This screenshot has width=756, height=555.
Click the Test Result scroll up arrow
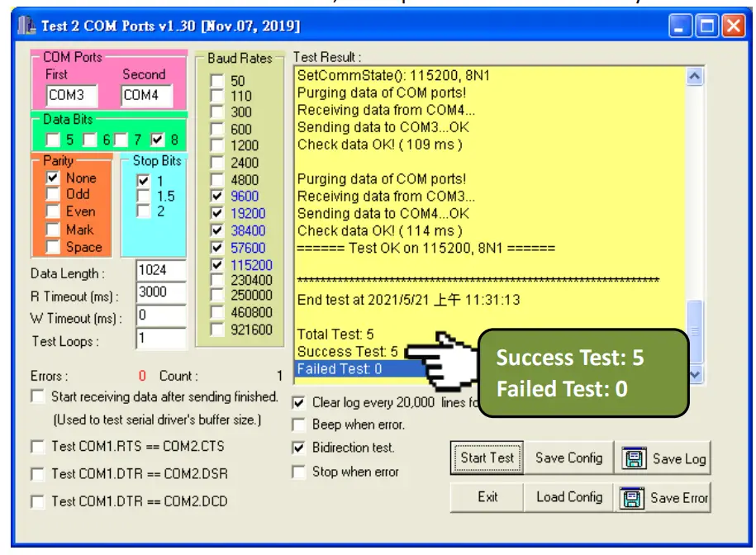pyautogui.click(x=695, y=76)
